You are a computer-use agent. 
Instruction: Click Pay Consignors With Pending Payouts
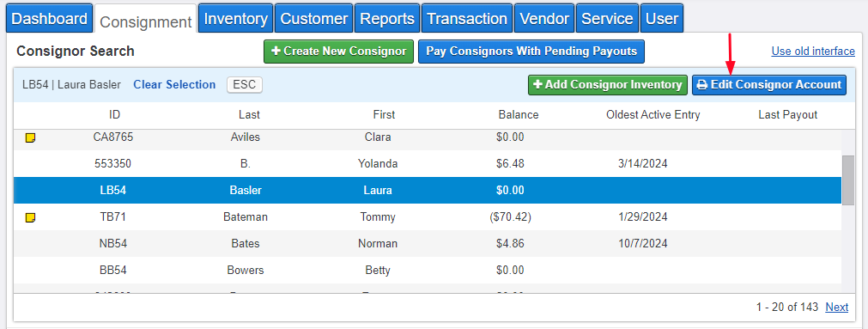[531, 52]
